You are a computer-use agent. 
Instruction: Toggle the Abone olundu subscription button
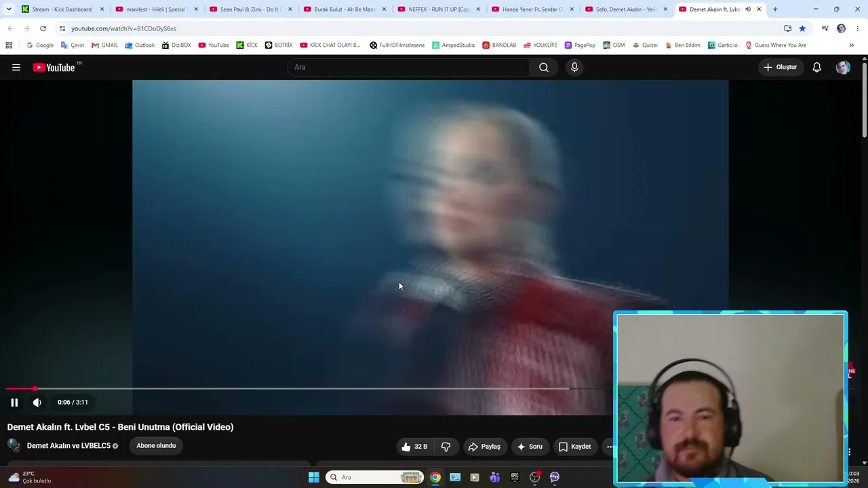pyautogui.click(x=156, y=445)
